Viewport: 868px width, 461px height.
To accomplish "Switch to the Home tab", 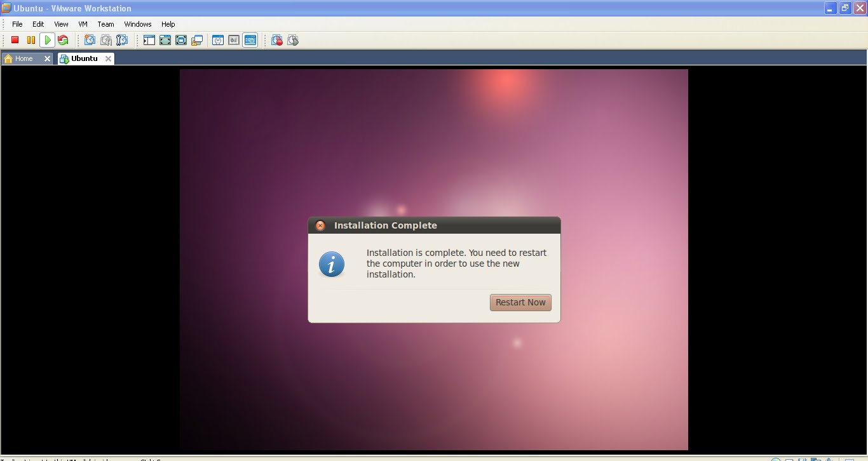I will click(x=24, y=58).
